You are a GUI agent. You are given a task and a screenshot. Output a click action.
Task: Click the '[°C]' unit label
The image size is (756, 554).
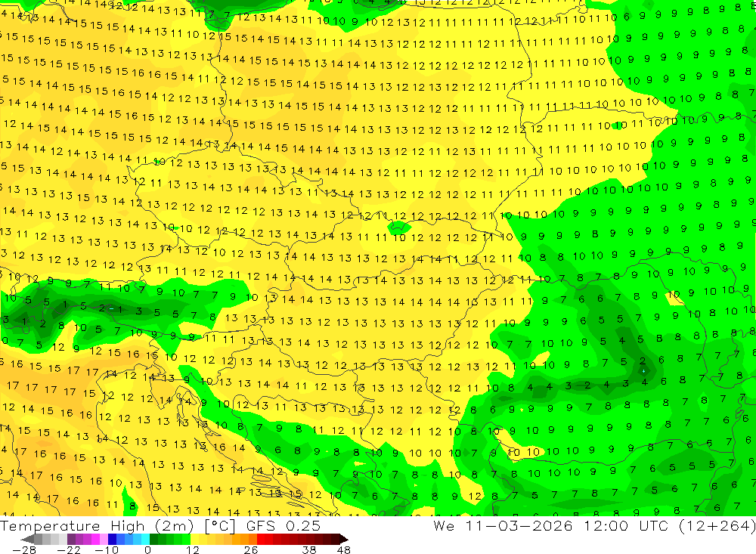(220, 526)
